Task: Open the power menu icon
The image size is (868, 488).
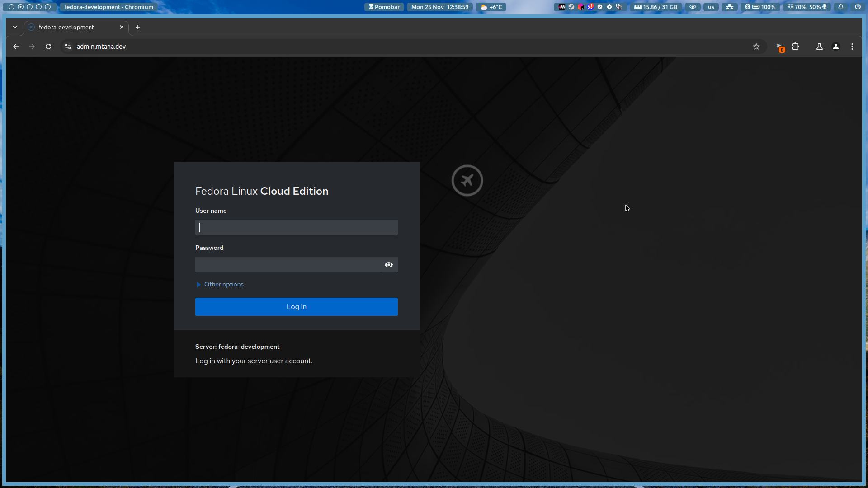Action: click(x=858, y=7)
